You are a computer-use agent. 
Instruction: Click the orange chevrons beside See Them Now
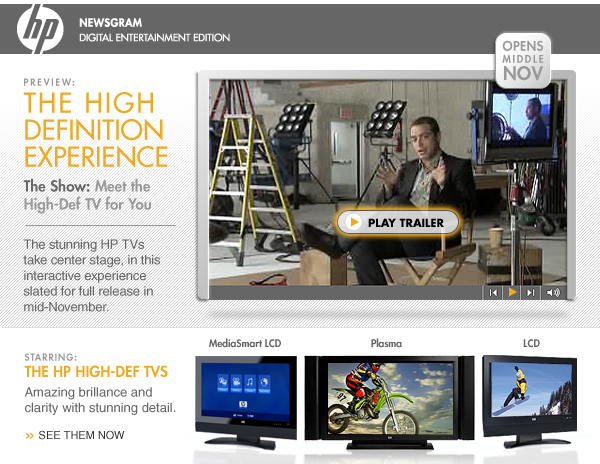30,435
